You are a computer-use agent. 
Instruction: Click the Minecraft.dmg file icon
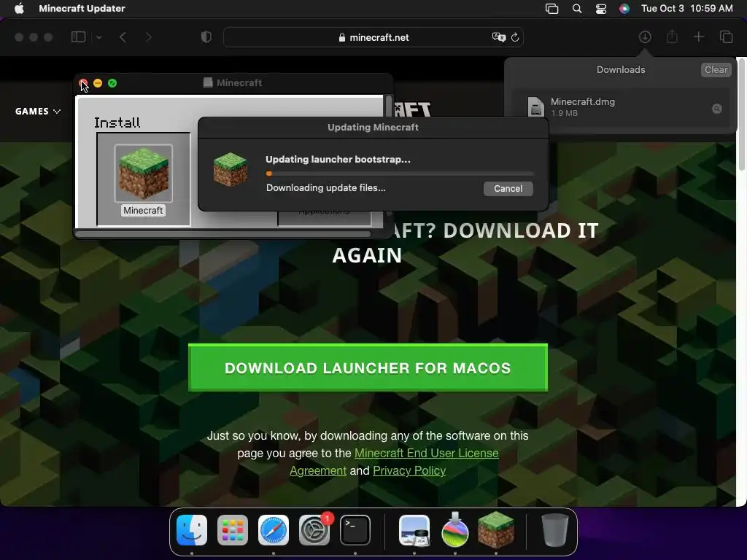point(535,106)
